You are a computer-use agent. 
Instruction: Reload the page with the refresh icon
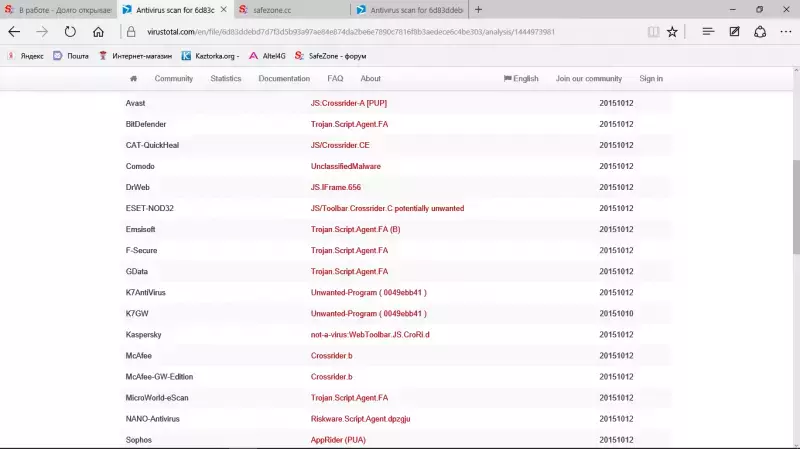(x=70, y=32)
